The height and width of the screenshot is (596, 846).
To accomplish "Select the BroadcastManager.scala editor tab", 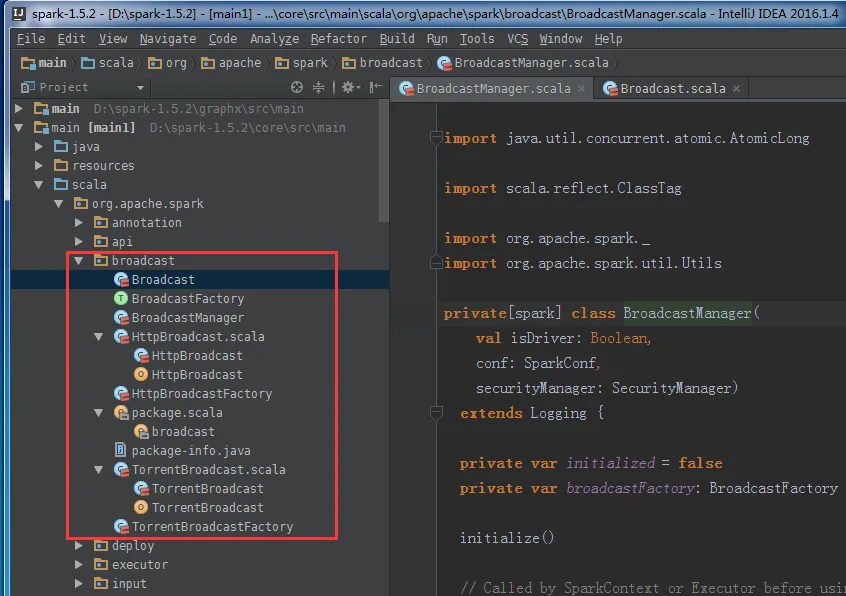I will (492, 88).
